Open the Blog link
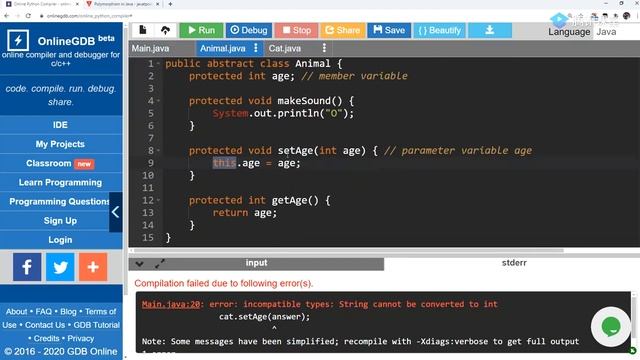Viewport: 640px width, 360px height. [68, 311]
